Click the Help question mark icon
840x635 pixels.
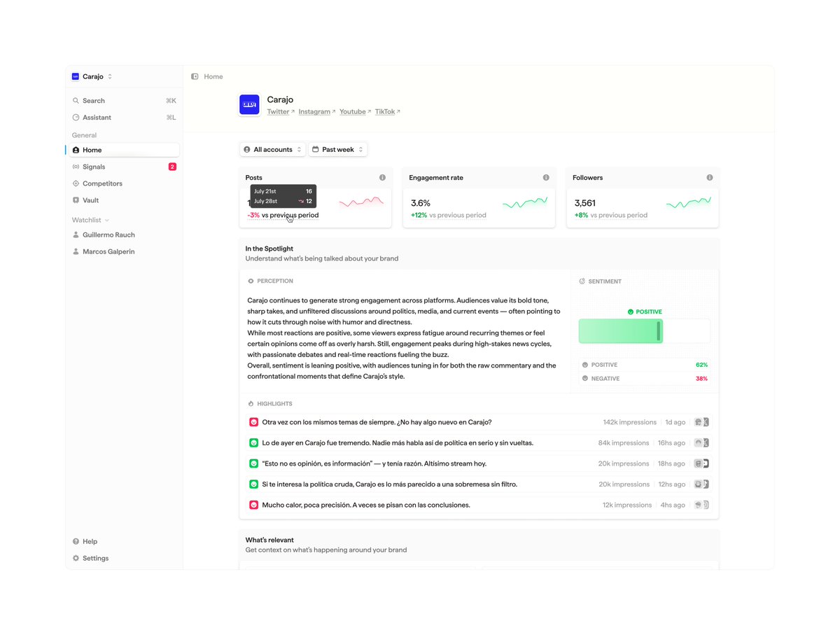click(x=76, y=542)
